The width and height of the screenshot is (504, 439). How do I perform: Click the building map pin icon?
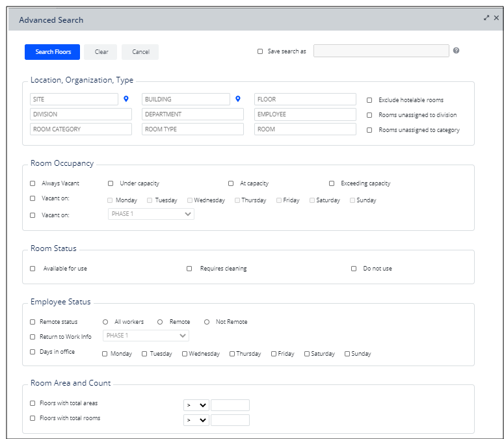pos(238,99)
